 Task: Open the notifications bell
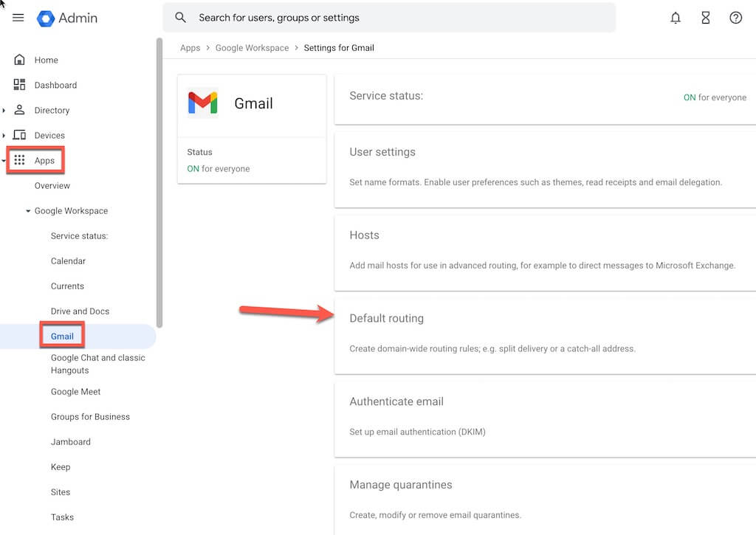click(676, 18)
